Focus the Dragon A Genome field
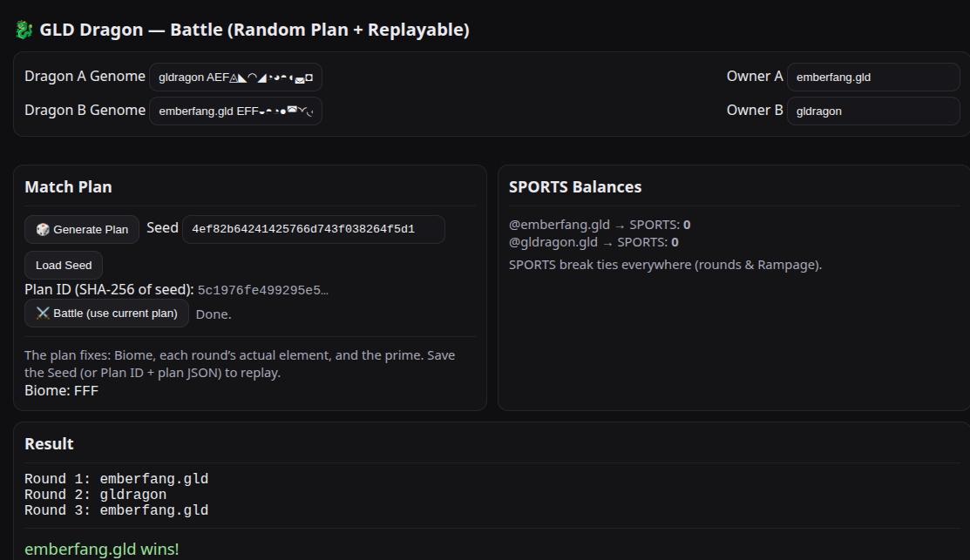The width and height of the screenshot is (970, 560). [x=235, y=78]
